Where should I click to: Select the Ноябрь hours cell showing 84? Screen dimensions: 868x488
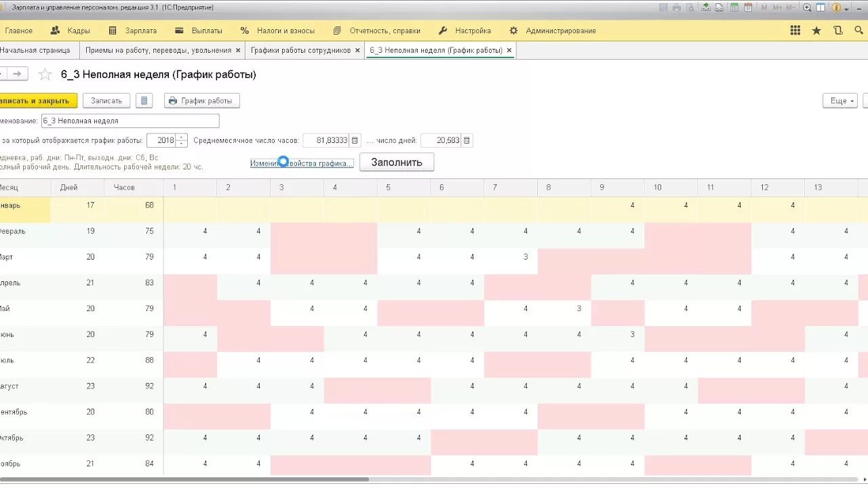134,464
